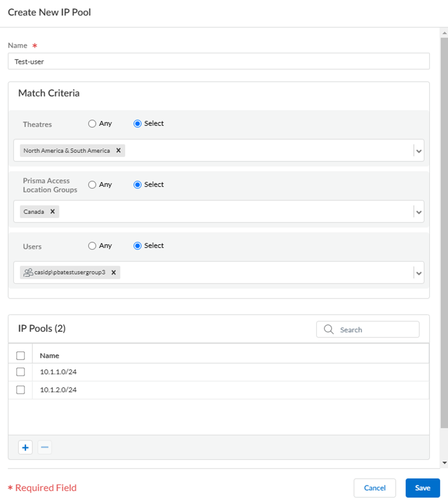The height and width of the screenshot is (500, 448).
Task: Click the user group icon in Users field
Action: point(28,272)
